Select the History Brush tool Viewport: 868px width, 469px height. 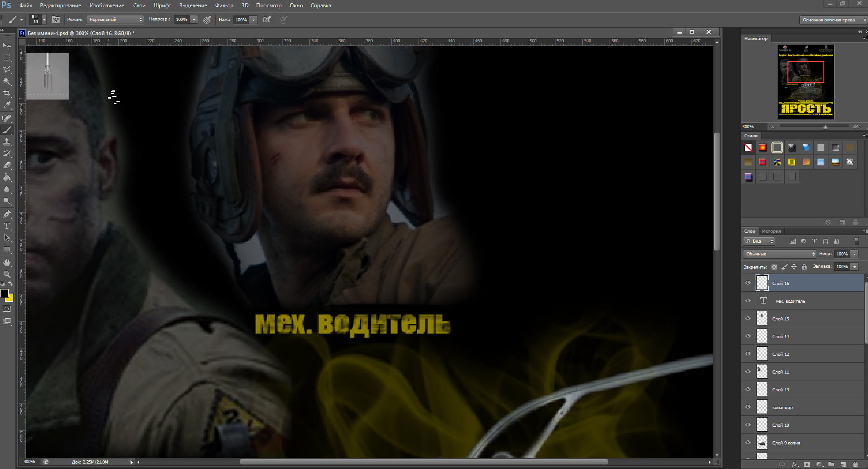tap(7, 154)
